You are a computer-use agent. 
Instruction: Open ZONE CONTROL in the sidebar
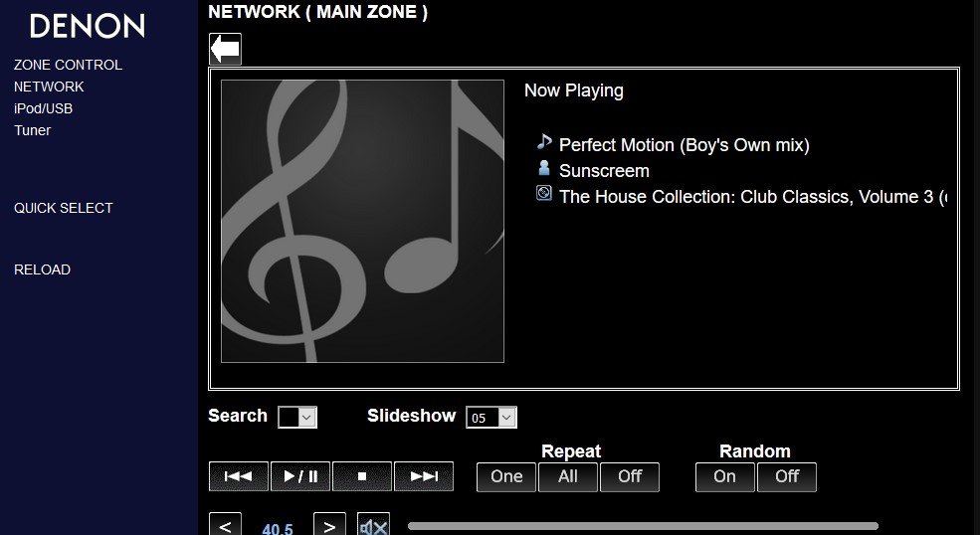point(68,65)
